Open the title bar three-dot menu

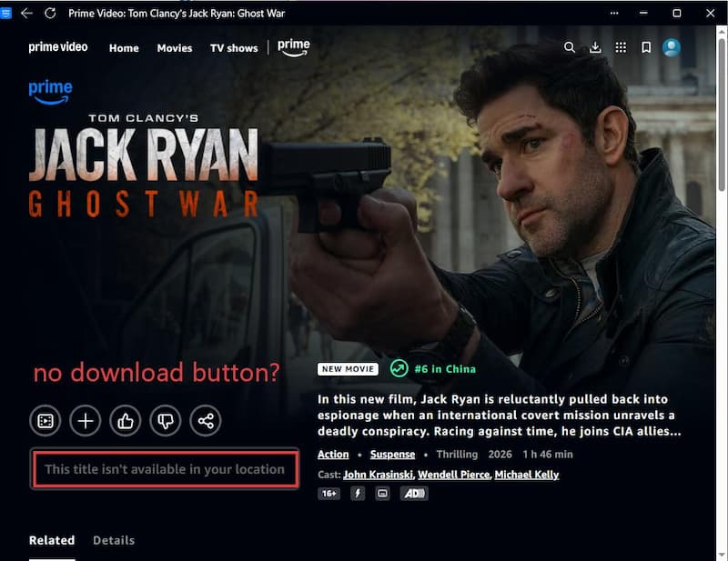[614, 13]
